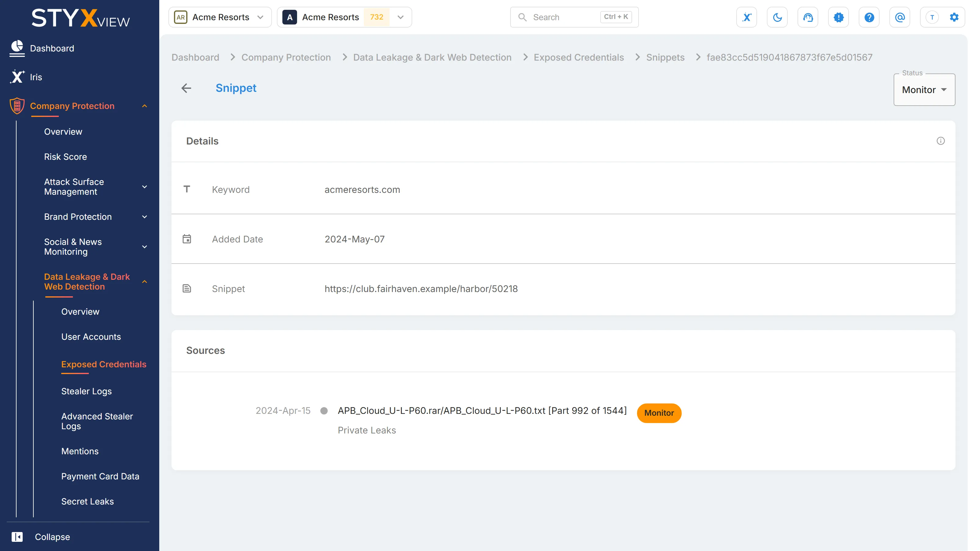980x551 pixels.
Task: Click the 732 count badge
Action: (x=376, y=17)
